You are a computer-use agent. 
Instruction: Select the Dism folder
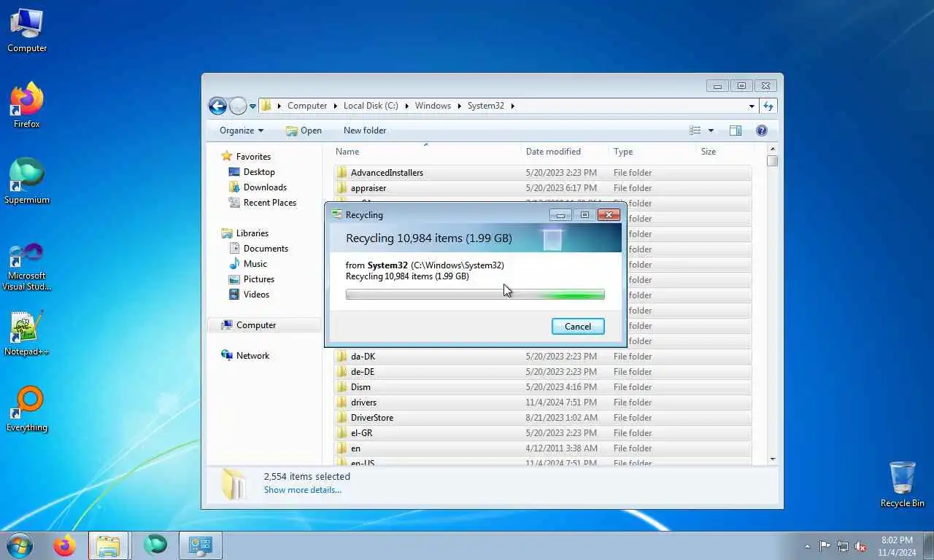(542, 387)
